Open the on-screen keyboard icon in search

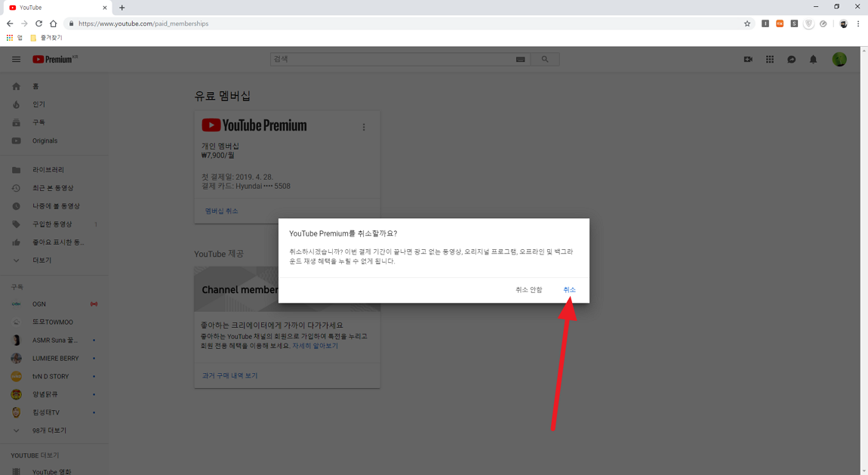tap(520, 59)
